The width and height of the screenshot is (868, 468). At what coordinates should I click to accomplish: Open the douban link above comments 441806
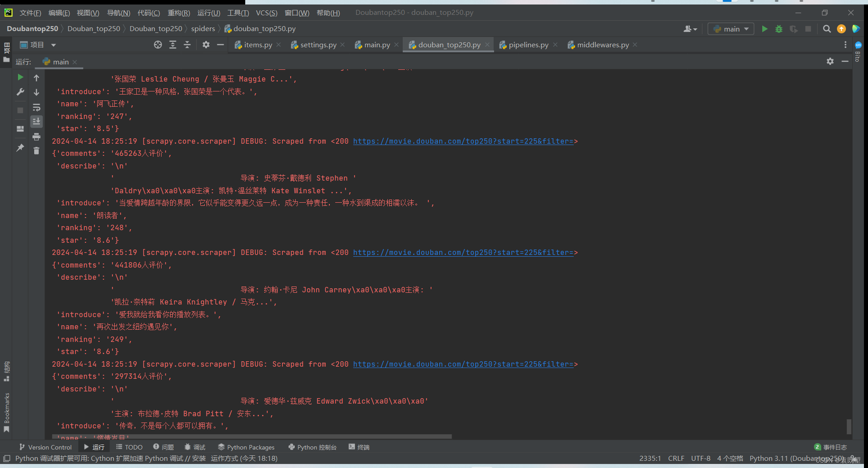[x=463, y=252]
